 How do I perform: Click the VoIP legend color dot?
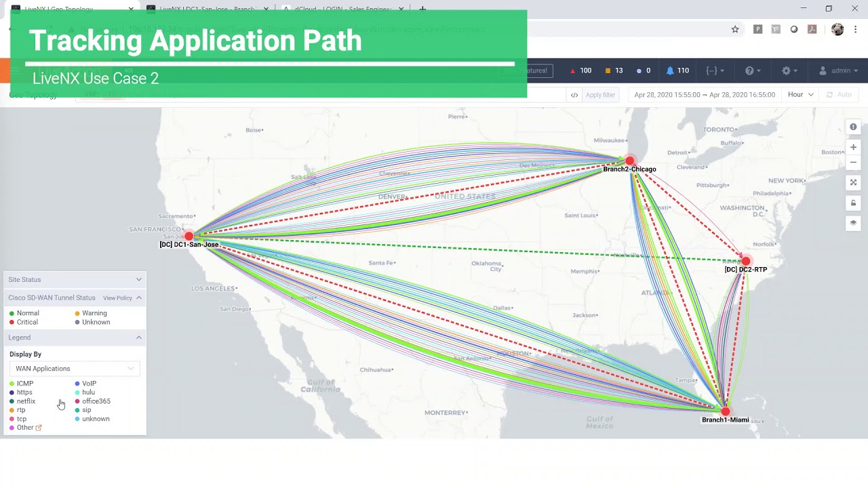pos(77,384)
